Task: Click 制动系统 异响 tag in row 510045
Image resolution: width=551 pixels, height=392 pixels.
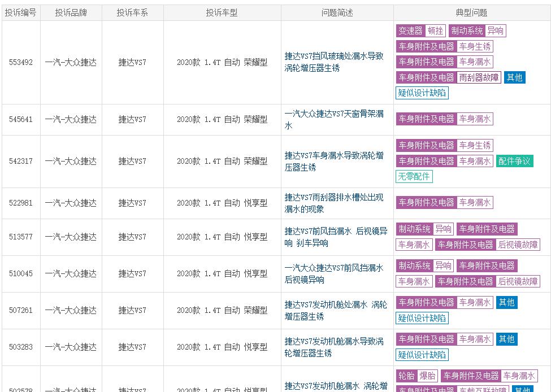Action: [x=424, y=266]
